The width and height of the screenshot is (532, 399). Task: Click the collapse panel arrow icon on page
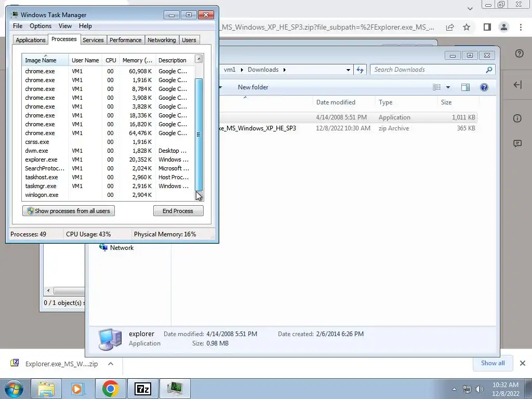pos(517,85)
